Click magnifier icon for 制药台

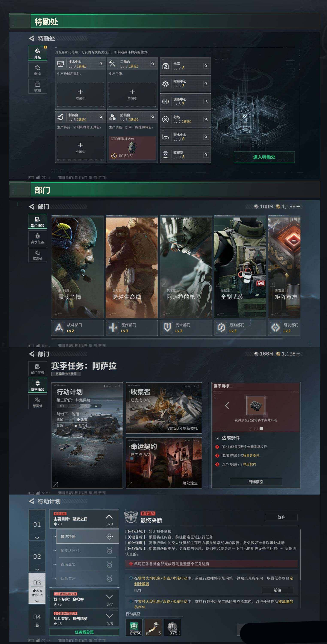[101, 117]
